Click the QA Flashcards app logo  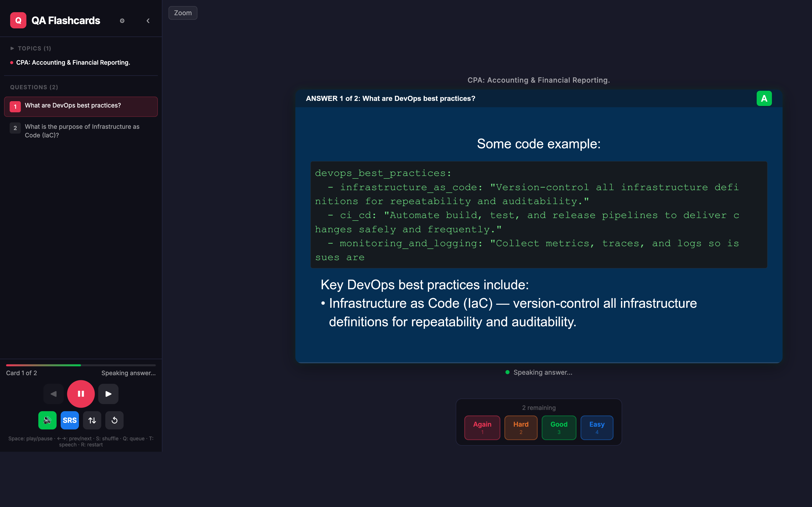pyautogui.click(x=18, y=20)
